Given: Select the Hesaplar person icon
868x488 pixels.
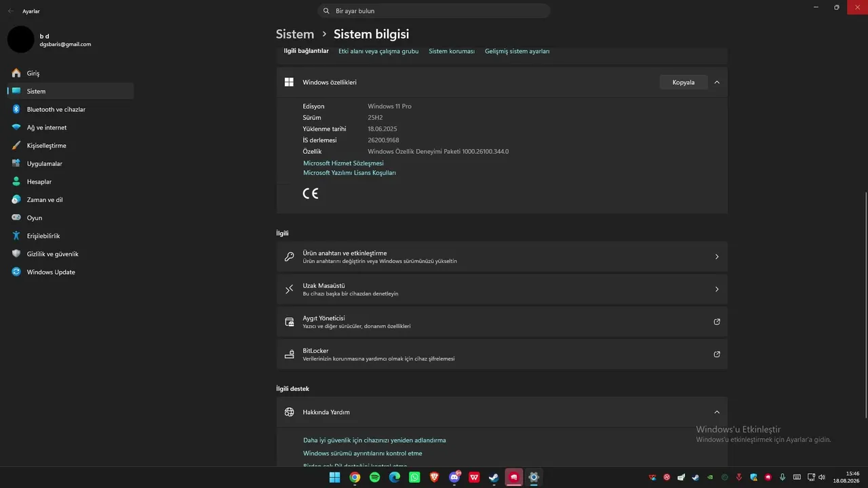Looking at the screenshot, I should click(16, 182).
